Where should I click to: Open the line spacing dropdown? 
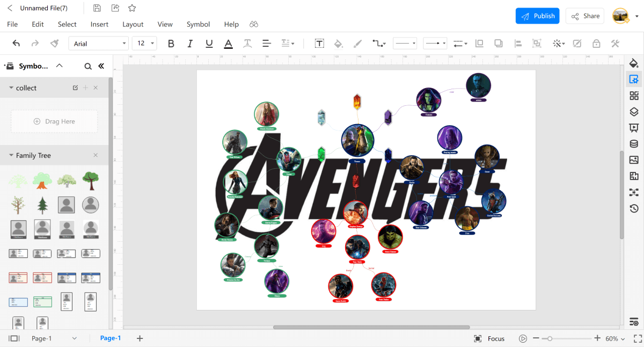click(288, 44)
